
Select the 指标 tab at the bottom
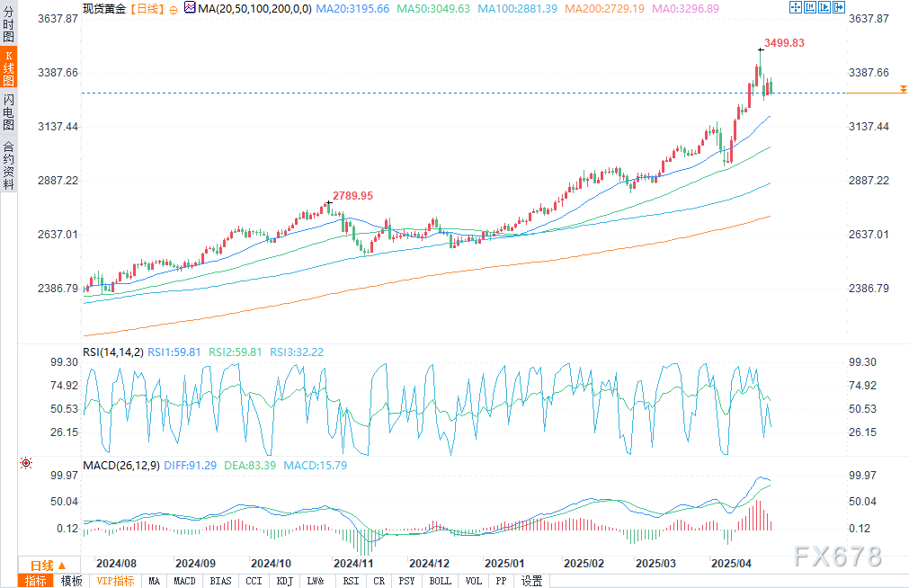(36, 581)
